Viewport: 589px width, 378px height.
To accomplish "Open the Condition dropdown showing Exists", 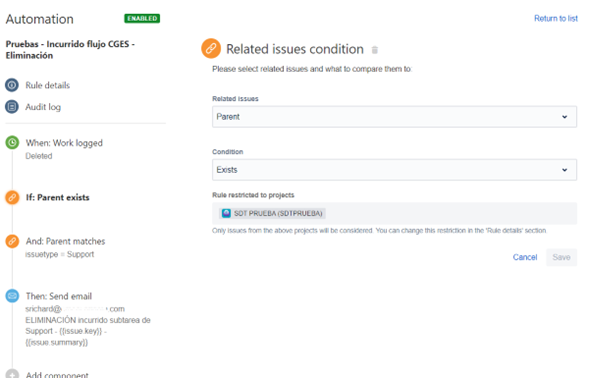I will (394, 170).
